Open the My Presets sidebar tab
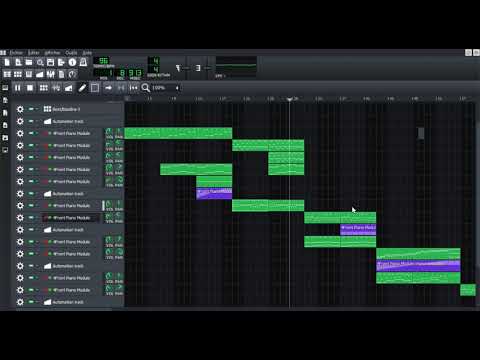Image resolution: width=480 pixels, height=360 pixels. 5,125
